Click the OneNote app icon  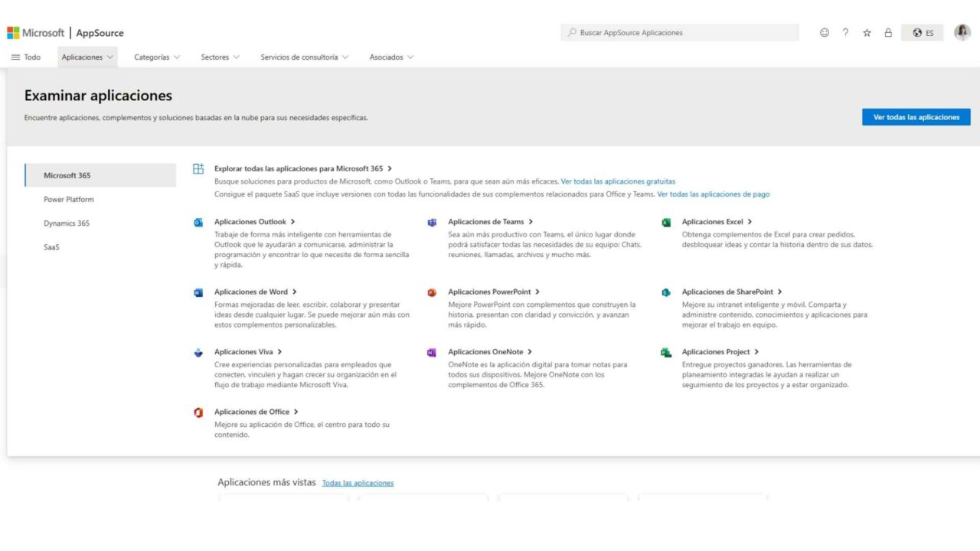tap(432, 353)
